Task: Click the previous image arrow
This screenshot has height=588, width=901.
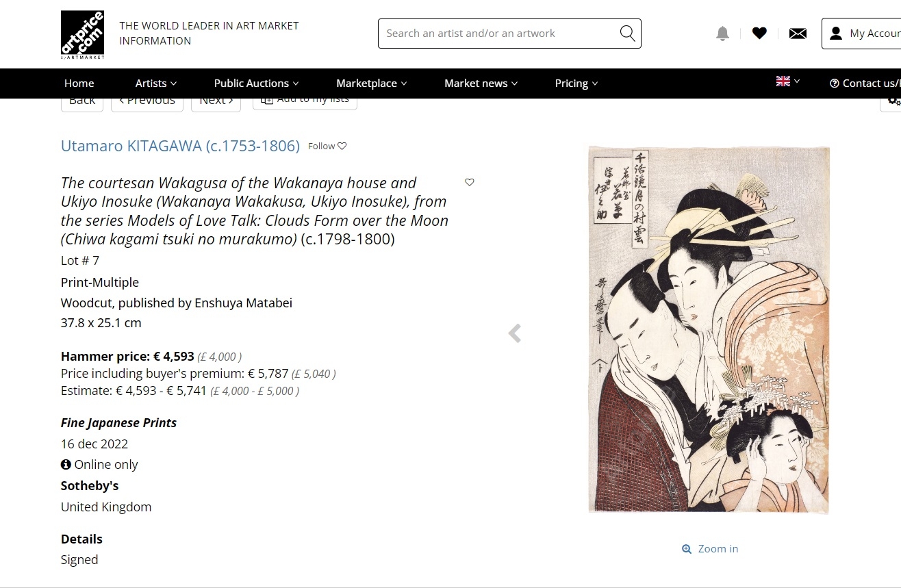Action: [515, 333]
